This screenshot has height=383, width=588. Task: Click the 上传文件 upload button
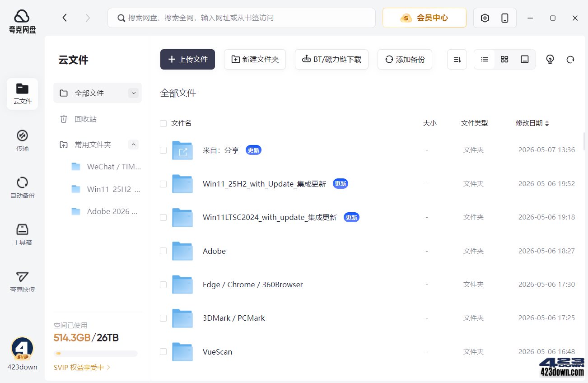click(x=187, y=59)
